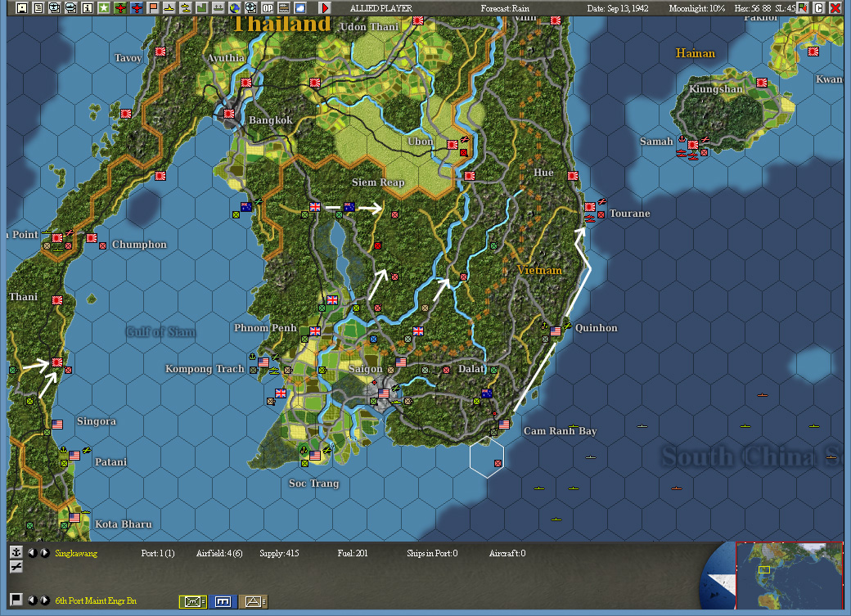
Task: Select the British flag at Phnom Penh
Action: pyautogui.click(x=315, y=330)
